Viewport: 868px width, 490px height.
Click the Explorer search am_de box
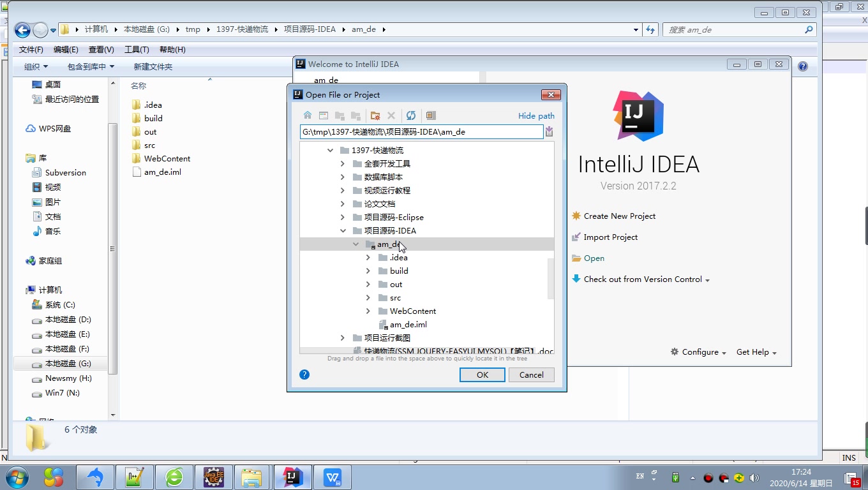coord(739,29)
